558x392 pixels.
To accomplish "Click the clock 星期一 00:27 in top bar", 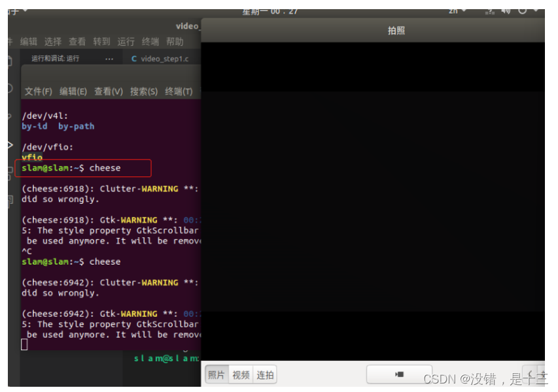I will [270, 12].
